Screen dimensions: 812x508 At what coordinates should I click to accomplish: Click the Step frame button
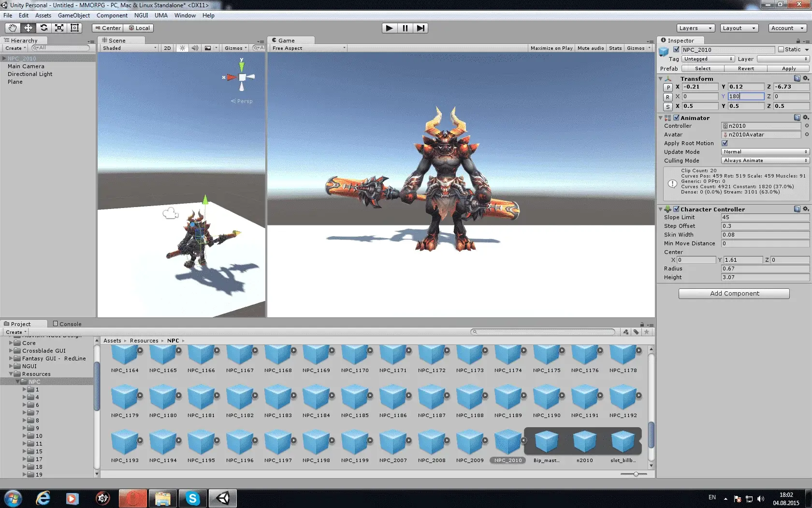420,28
